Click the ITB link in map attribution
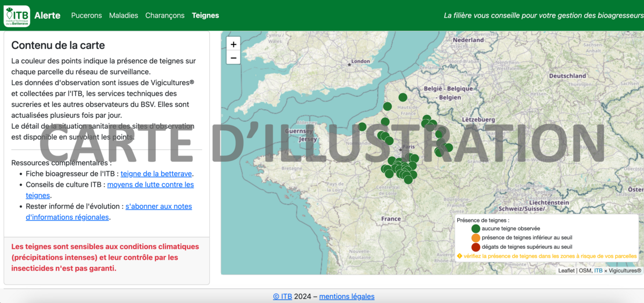The height and width of the screenshot is (303, 644). pyautogui.click(x=598, y=271)
